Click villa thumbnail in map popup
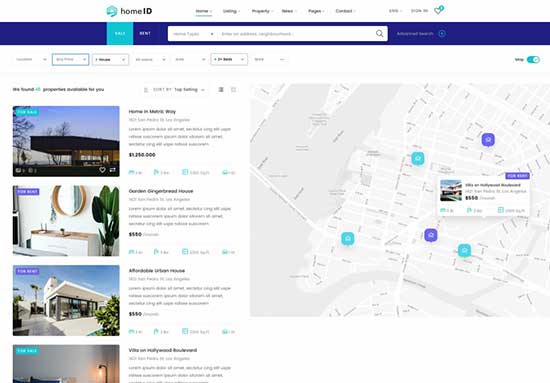 [x=451, y=191]
